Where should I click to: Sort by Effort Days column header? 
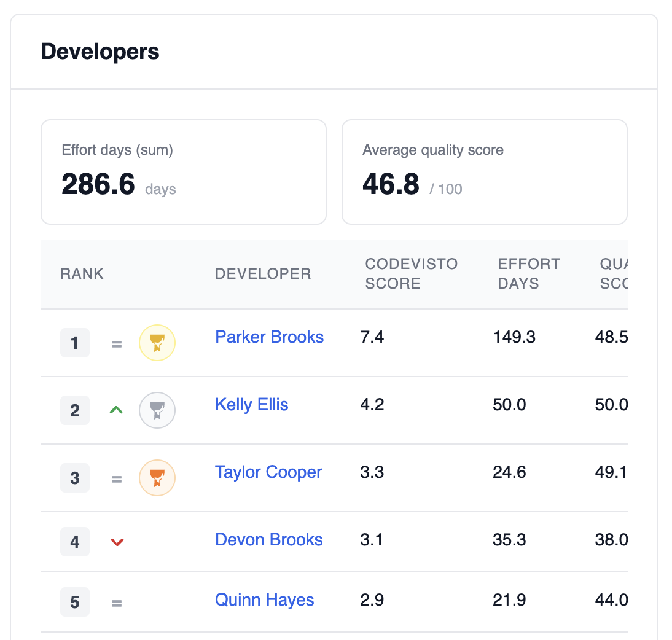click(x=529, y=274)
